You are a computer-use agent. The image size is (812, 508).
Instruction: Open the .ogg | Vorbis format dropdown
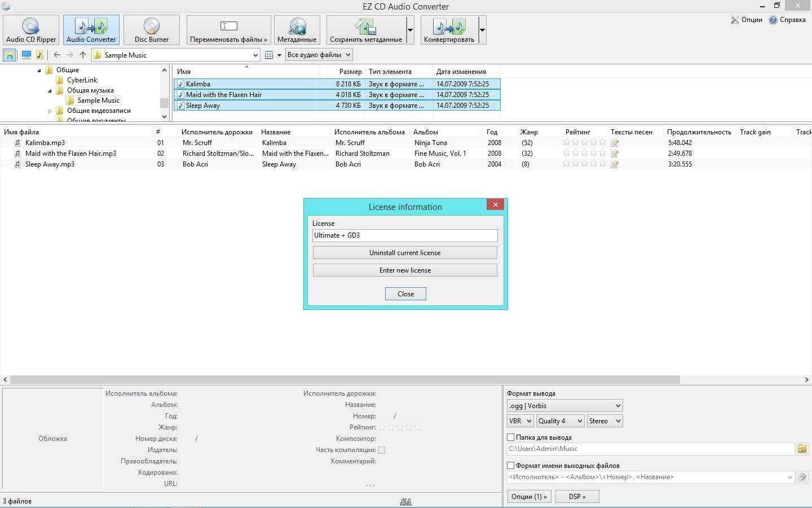564,406
